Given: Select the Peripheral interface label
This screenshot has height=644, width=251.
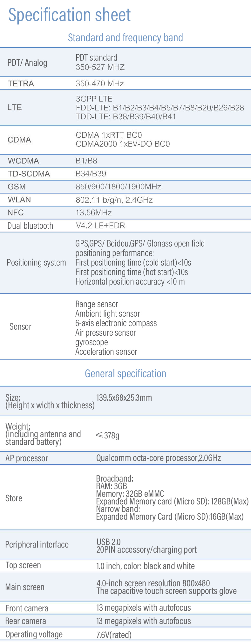Looking at the screenshot, I should click(x=37, y=545).
